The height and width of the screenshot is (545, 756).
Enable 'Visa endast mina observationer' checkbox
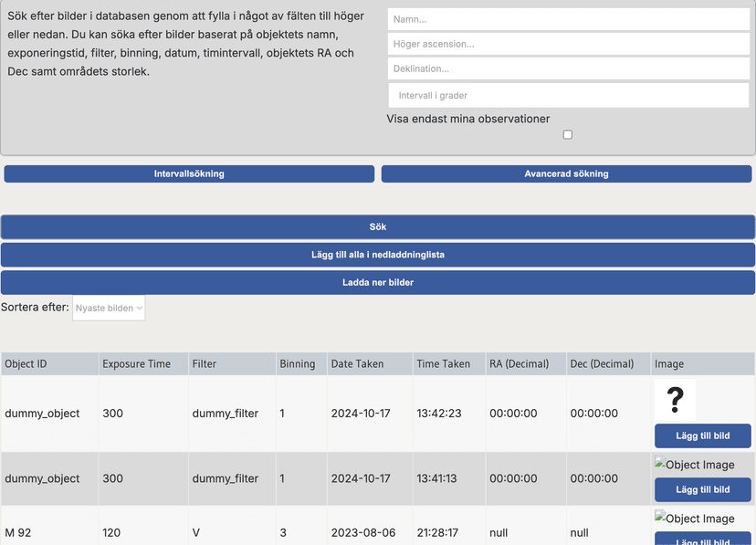(x=568, y=135)
